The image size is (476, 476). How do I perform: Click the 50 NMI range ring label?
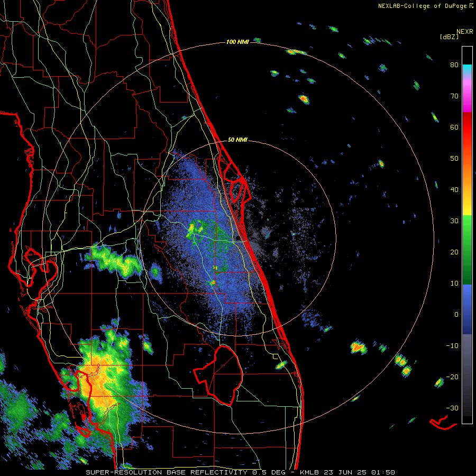point(237,140)
